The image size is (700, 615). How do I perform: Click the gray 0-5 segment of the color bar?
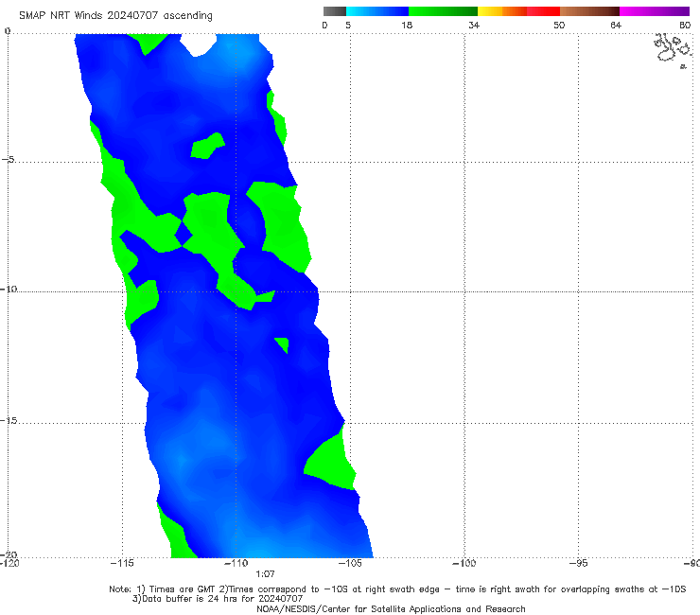(x=335, y=11)
